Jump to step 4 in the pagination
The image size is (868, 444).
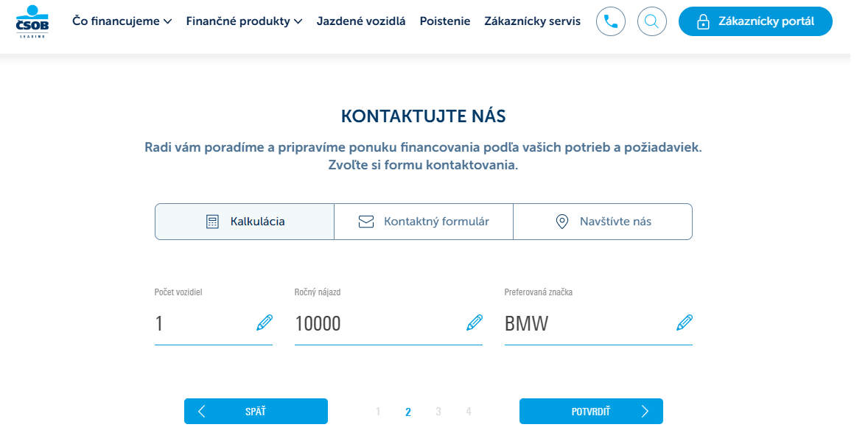pyautogui.click(x=469, y=412)
